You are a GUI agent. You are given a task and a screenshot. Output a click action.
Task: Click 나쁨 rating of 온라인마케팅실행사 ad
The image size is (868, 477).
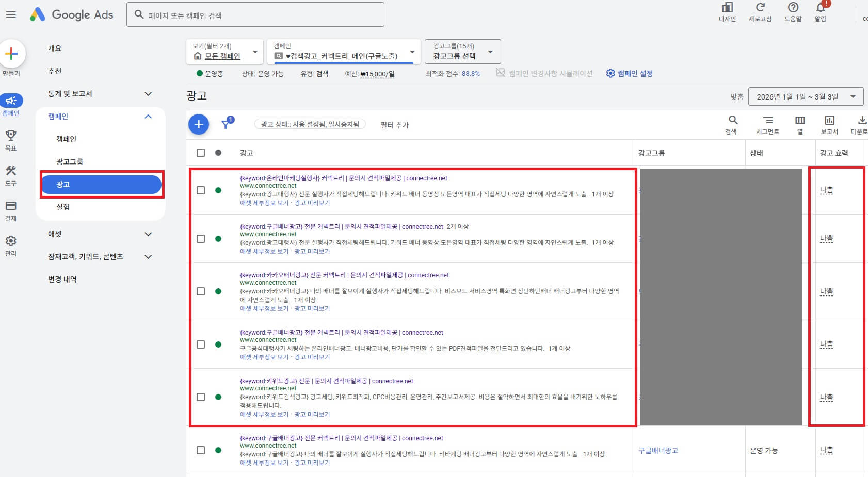[826, 190]
